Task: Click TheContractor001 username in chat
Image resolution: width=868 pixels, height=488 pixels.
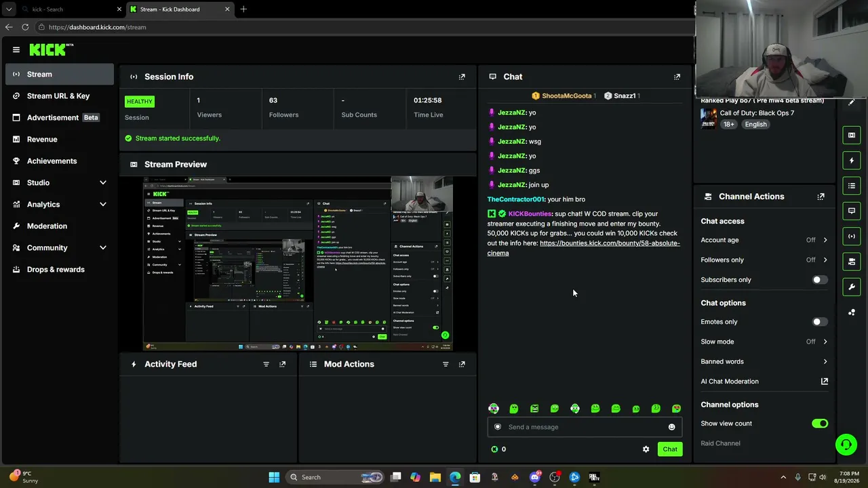Action: 516,199
